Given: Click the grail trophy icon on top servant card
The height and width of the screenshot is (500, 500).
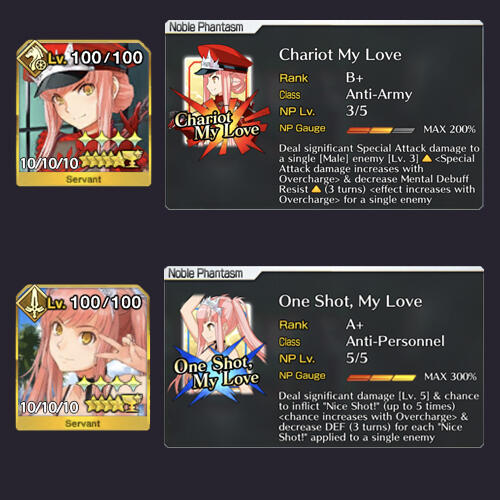Looking at the screenshot, I should (131, 158).
